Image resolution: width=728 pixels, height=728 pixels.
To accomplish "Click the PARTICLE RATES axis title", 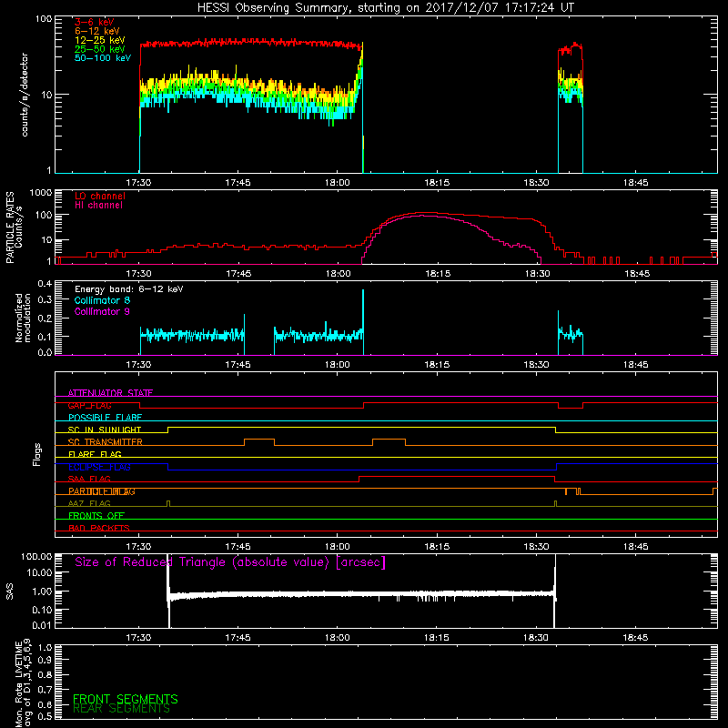I will point(10,227).
